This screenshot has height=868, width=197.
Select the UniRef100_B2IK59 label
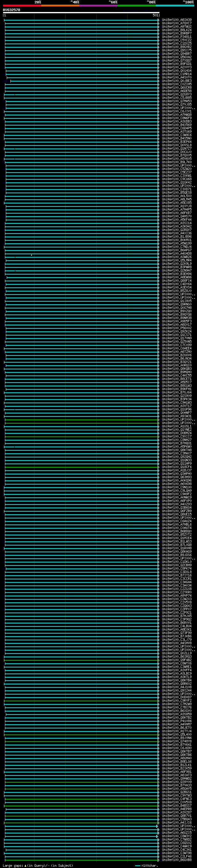click(x=176, y=768)
